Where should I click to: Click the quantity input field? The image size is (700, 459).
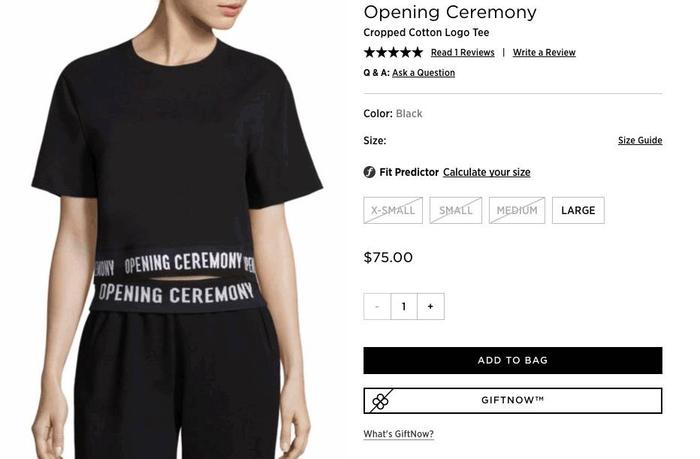tap(404, 306)
